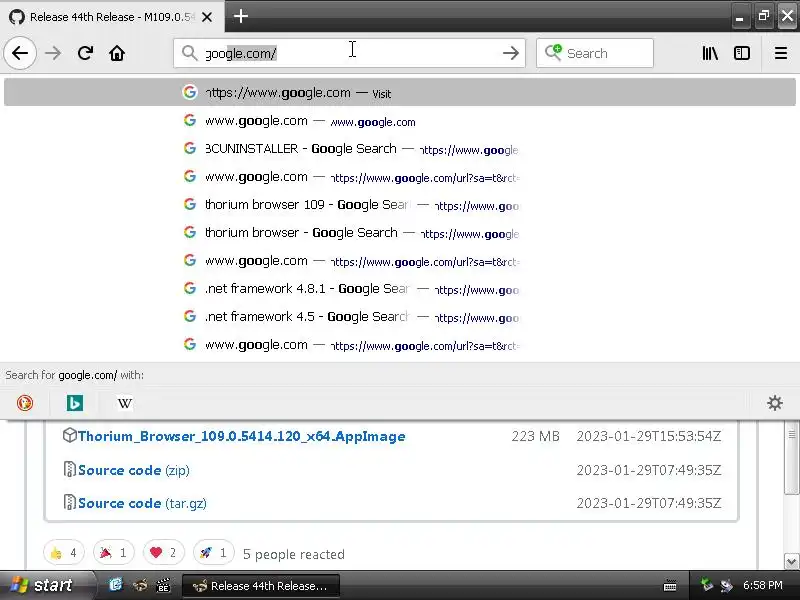Screen dimensions: 800x600
Task: Click the forward navigation arrow
Action: (53, 53)
